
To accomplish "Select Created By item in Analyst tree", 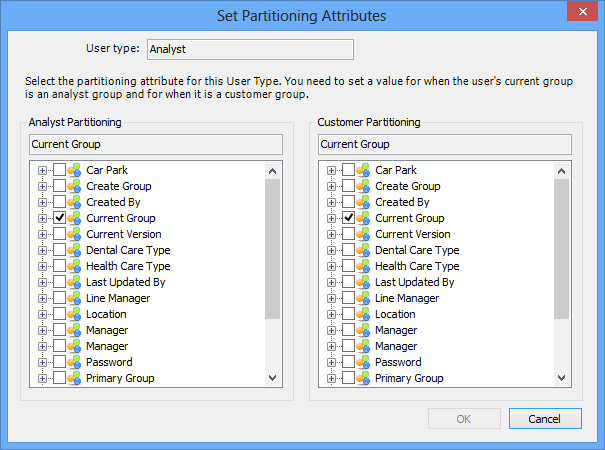I will (x=113, y=202).
